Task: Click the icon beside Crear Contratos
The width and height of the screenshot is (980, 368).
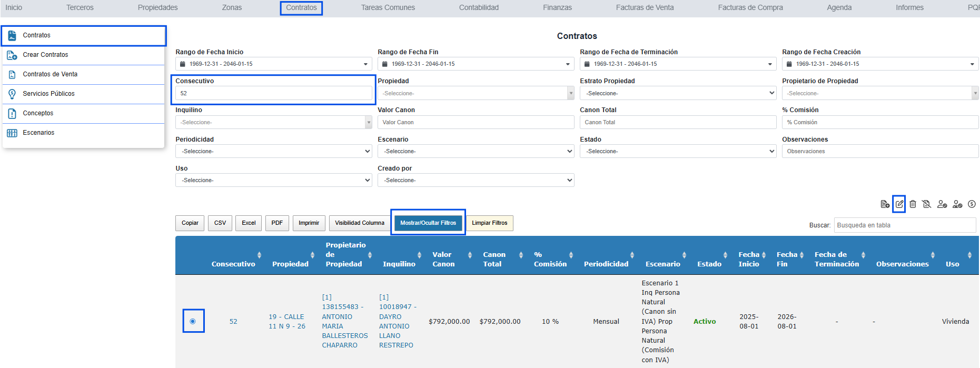Action: click(12, 55)
